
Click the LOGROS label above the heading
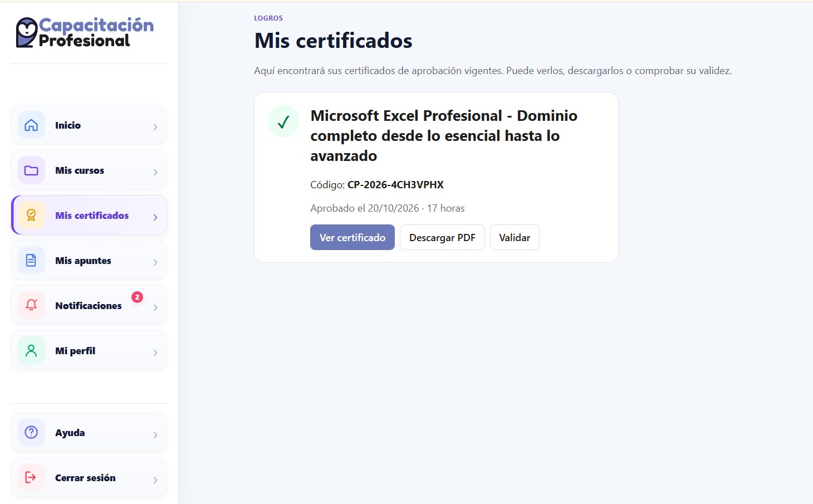tap(268, 18)
